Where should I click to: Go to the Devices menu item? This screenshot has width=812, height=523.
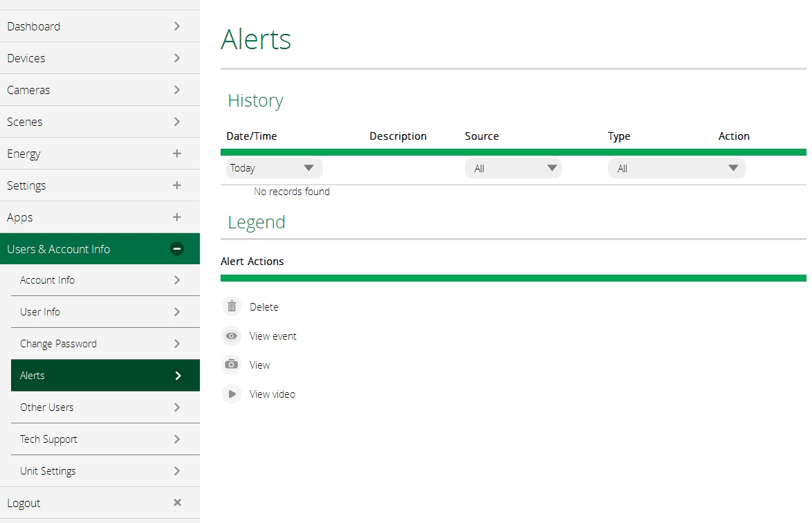(x=26, y=58)
